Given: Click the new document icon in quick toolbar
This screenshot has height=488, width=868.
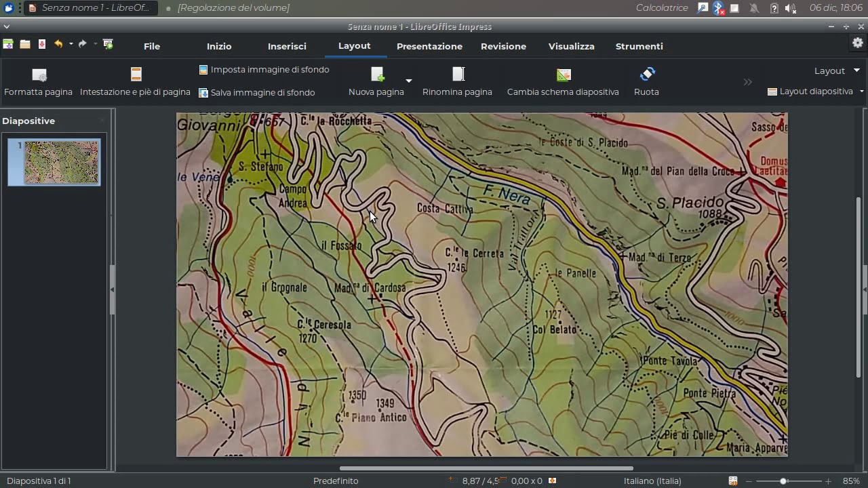Looking at the screenshot, I should click(8, 44).
